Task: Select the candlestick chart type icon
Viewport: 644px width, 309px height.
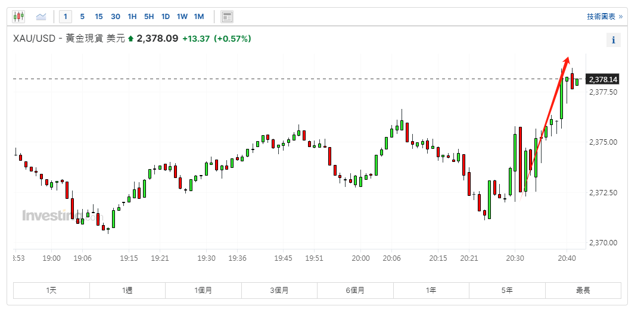Action: (19, 17)
